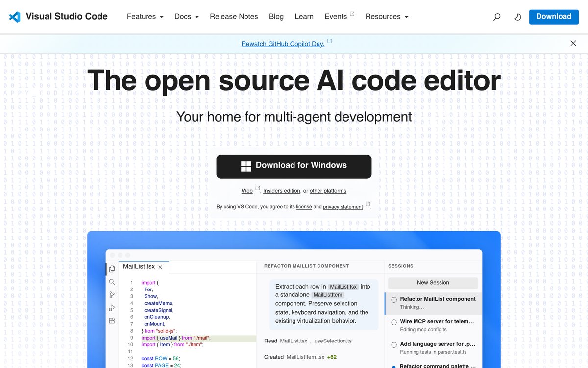Image resolution: width=588 pixels, height=368 pixels.
Task: Select the Refactor MailList component session
Action: 433,303
